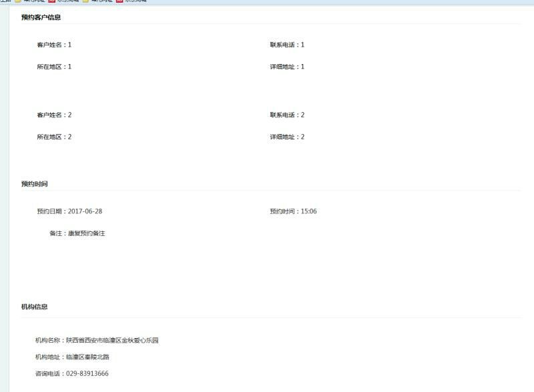Select the 机构名称 金秋爱心乐园 text
This screenshot has width=534, height=392.
[111, 340]
